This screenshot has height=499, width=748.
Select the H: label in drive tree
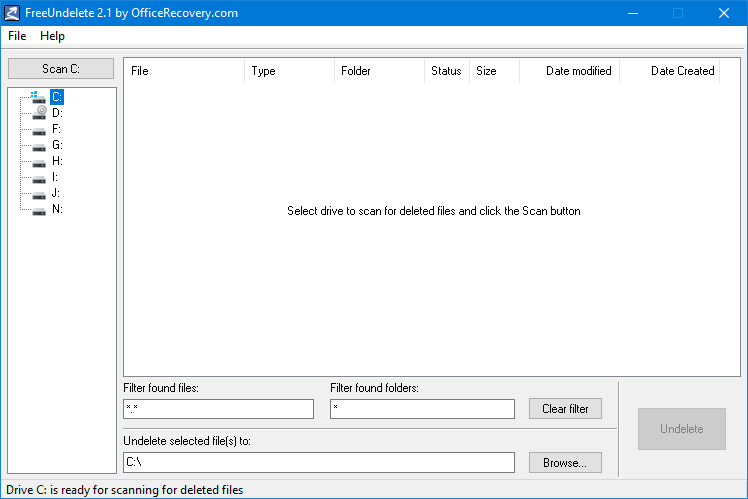click(x=57, y=161)
